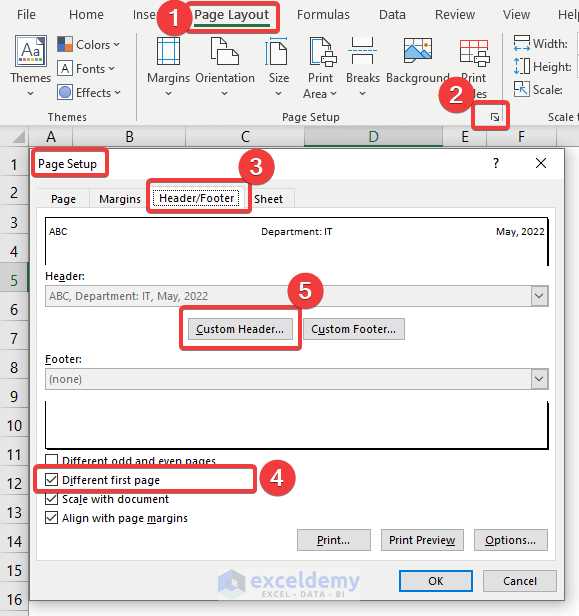Select column C header
Screen dimensions: 579x616
coord(245,137)
